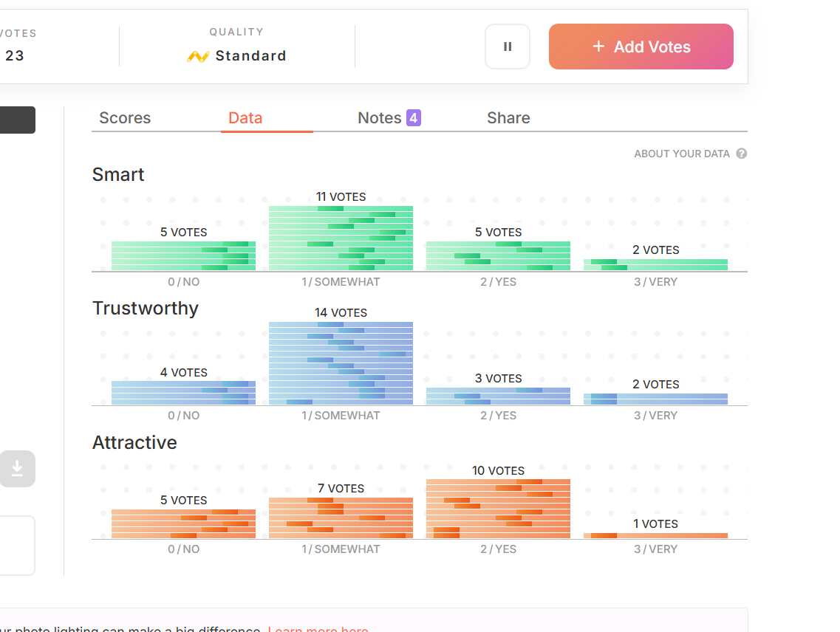The image size is (840, 632).
Task: Click the download arrow icon
Action: (x=18, y=469)
